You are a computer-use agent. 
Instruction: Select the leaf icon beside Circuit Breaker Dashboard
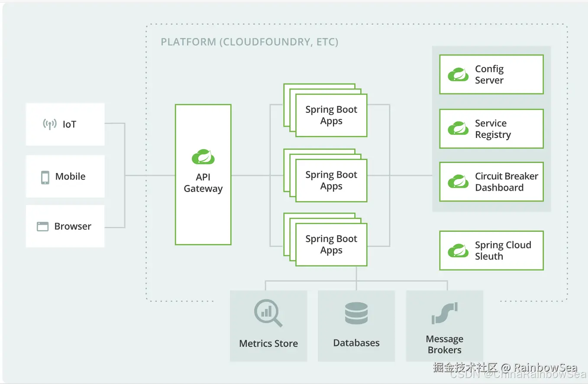(x=458, y=182)
